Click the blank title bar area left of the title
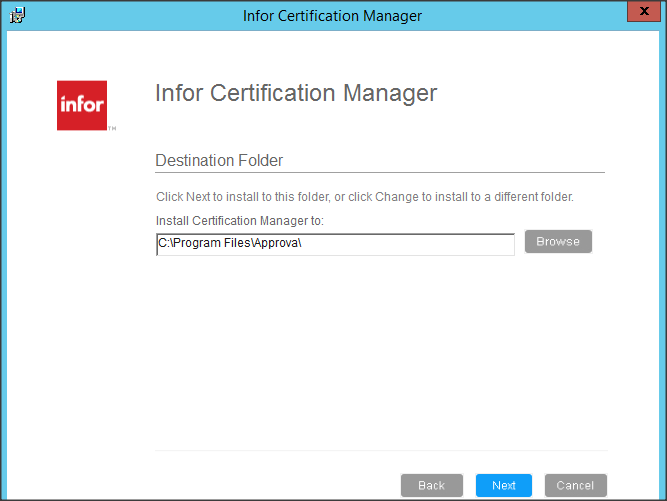Screen dimensions: 667x501 (x=130, y=16)
